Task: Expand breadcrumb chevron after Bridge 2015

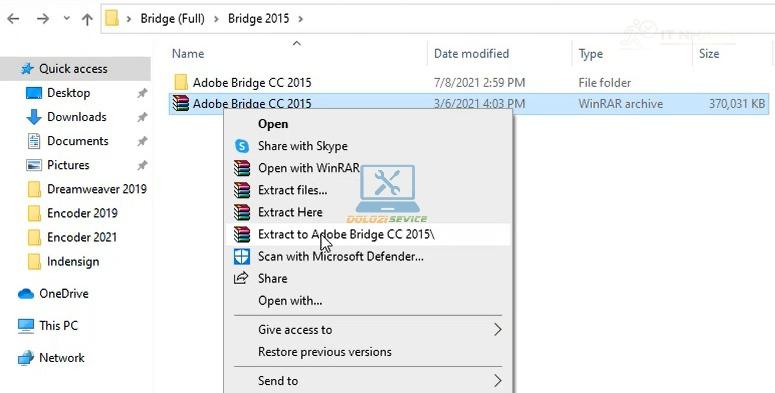Action: pos(301,19)
